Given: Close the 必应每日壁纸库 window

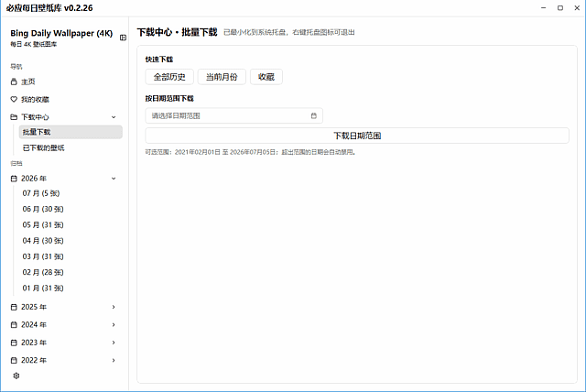Looking at the screenshot, I should point(577,8).
